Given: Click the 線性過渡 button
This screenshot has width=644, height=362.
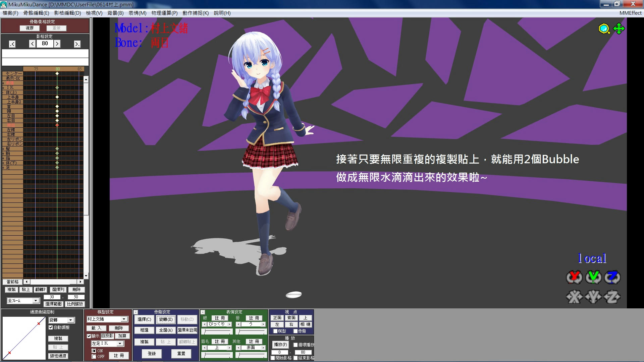Looking at the screenshot, I should (x=58, y=356).
